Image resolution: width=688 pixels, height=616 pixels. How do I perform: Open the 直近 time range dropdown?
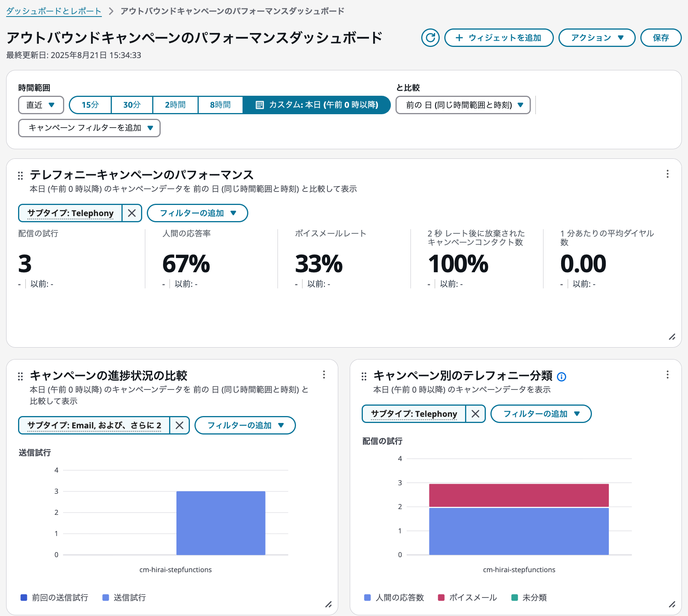click(41, 105)
